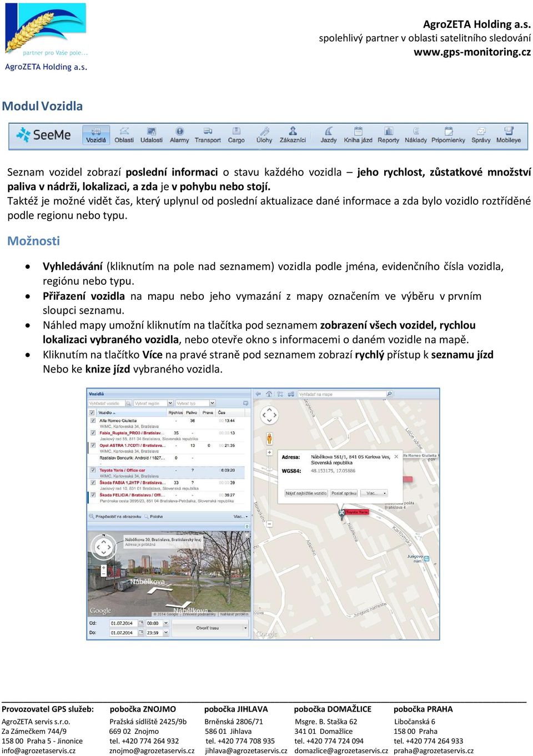The image size is (533, 756).
Task: Click the map pan compass control
Action: (x=269, y=415)
